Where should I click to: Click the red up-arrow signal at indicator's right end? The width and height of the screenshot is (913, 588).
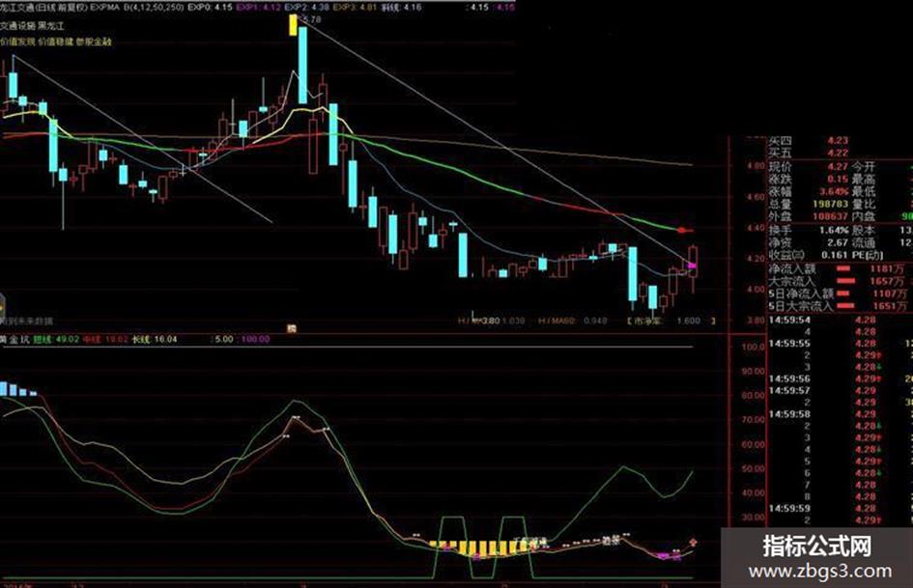coord(693,543)
